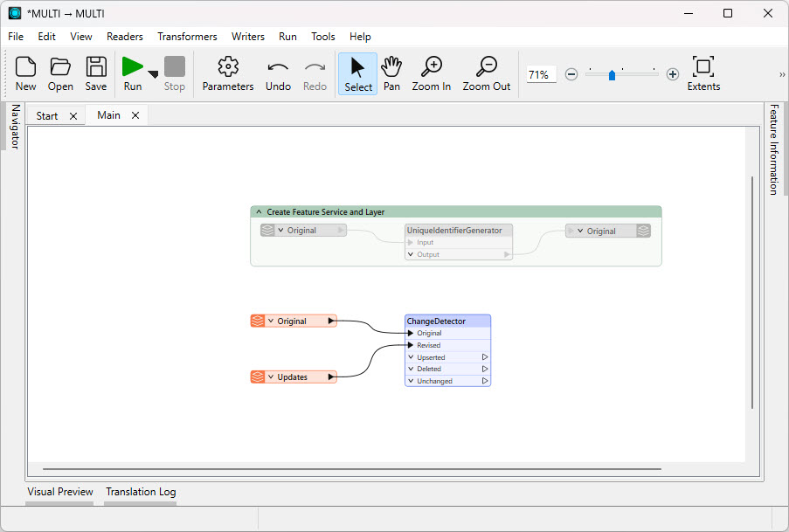
Task: Click the orange Original reader output arrow
Action: (x=331, y=321)
